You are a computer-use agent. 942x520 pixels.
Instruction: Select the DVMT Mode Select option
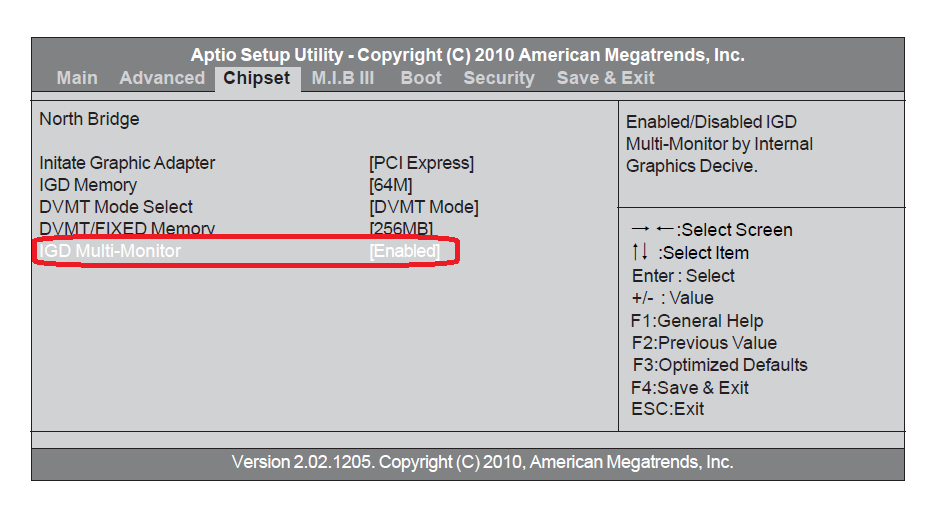coord(116,207)
